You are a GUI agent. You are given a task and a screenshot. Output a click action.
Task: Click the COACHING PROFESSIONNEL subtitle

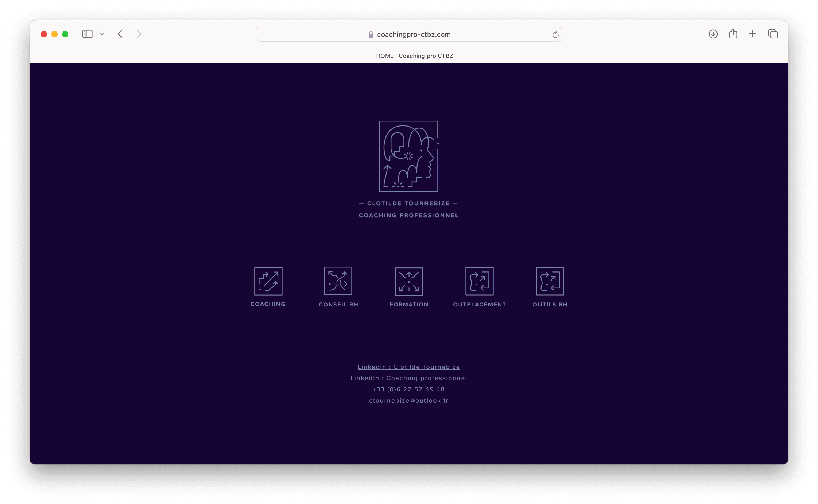click(x=408, y=215)
